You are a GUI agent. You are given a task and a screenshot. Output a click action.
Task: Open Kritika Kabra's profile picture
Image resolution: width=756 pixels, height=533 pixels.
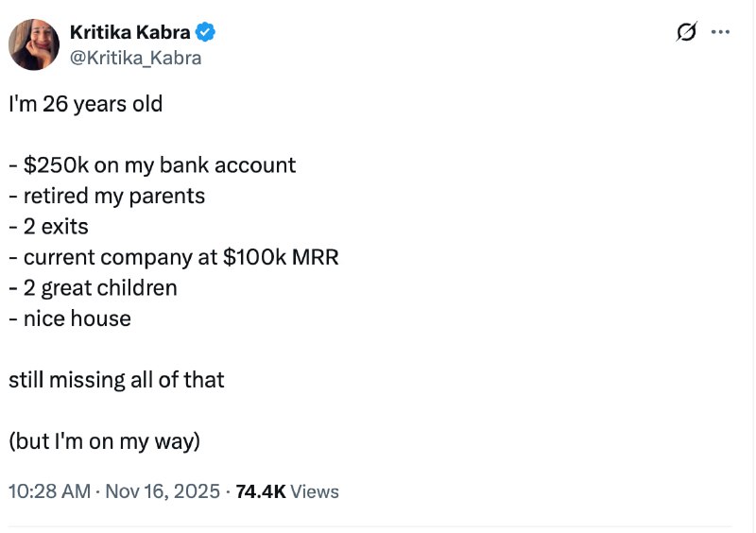point(34,43)
